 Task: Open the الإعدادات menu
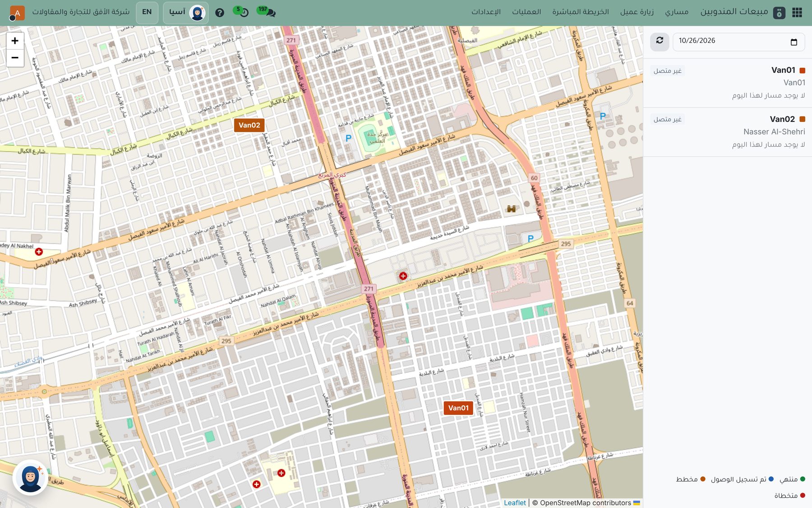[486, 12]
